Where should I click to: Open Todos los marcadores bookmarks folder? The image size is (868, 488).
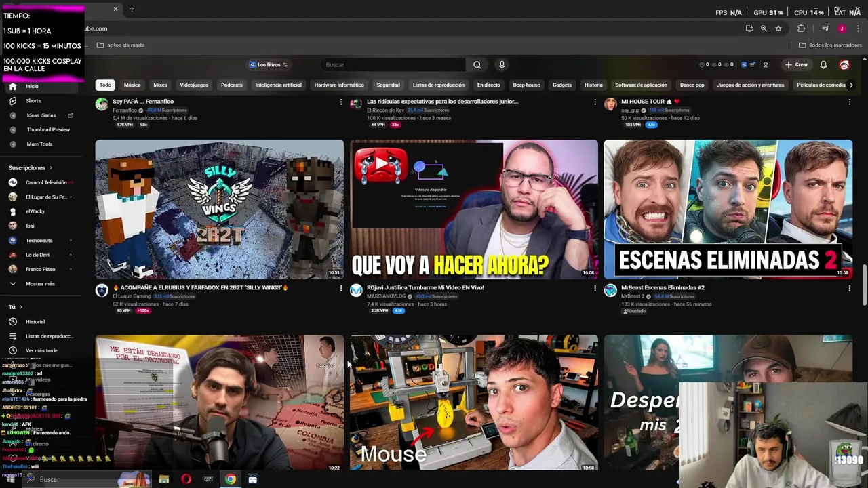pyautogui.click(x=830, y=45)
